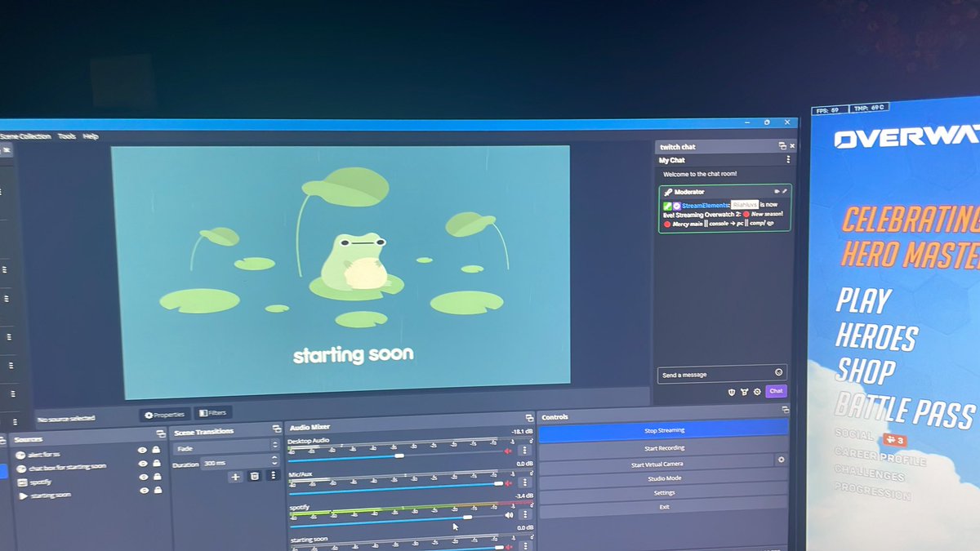This screenshot has height=551, width=980.
Task: Open Mic/Aux three-dot options menu
Action: 523,482
